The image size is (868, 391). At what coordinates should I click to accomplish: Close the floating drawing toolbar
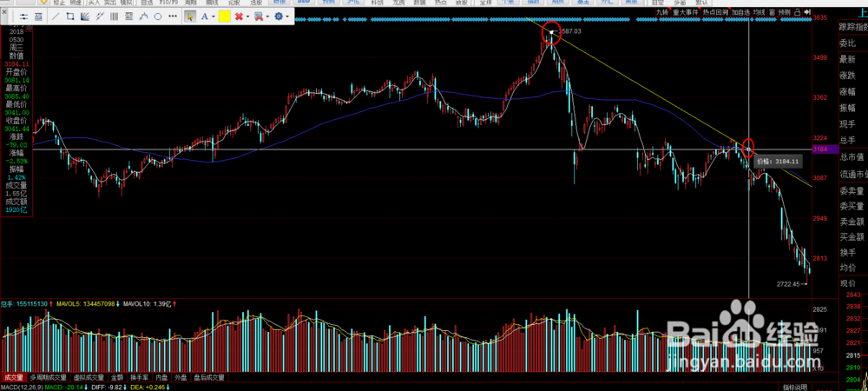4,12
